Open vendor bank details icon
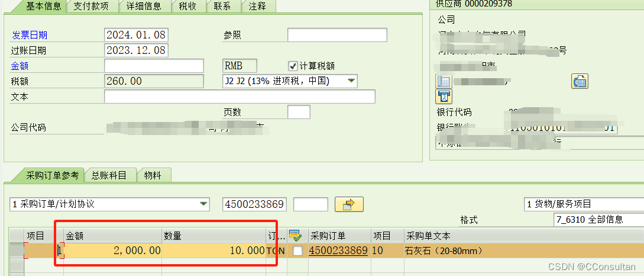The height and width of the screenshot is (276, 644). pos(444,96)
